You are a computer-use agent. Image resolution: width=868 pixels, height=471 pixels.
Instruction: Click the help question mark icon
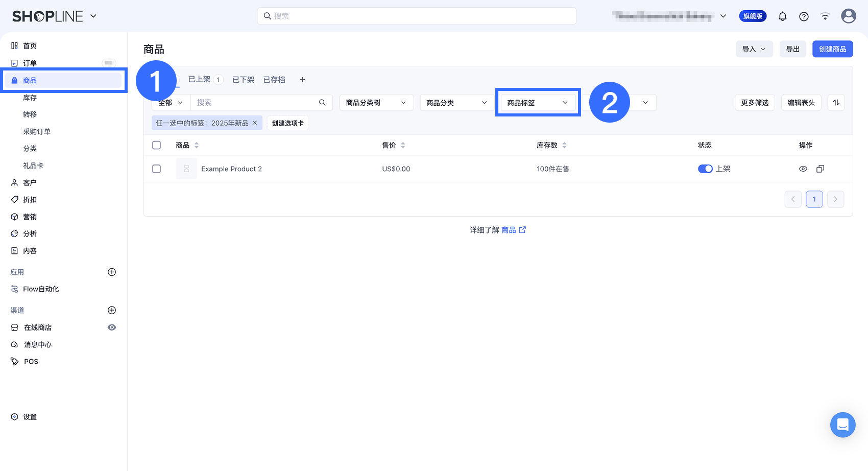coord(804,16)
